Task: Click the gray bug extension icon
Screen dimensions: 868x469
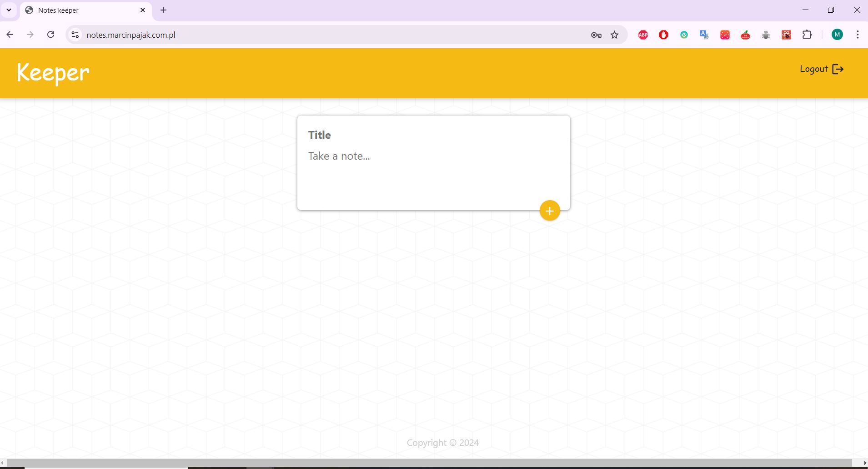Action: tap(766, 35)
